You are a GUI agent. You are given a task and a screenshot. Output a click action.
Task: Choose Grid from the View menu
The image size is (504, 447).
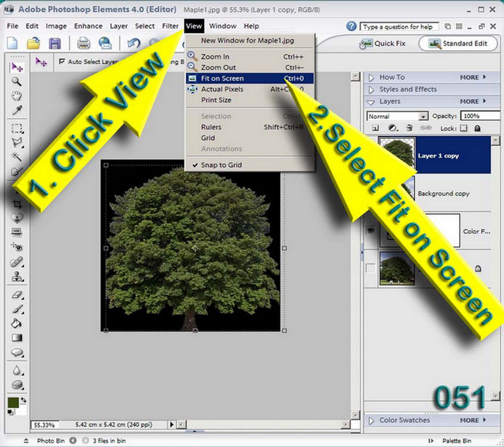pyautogui.click(x=250, y=138)
